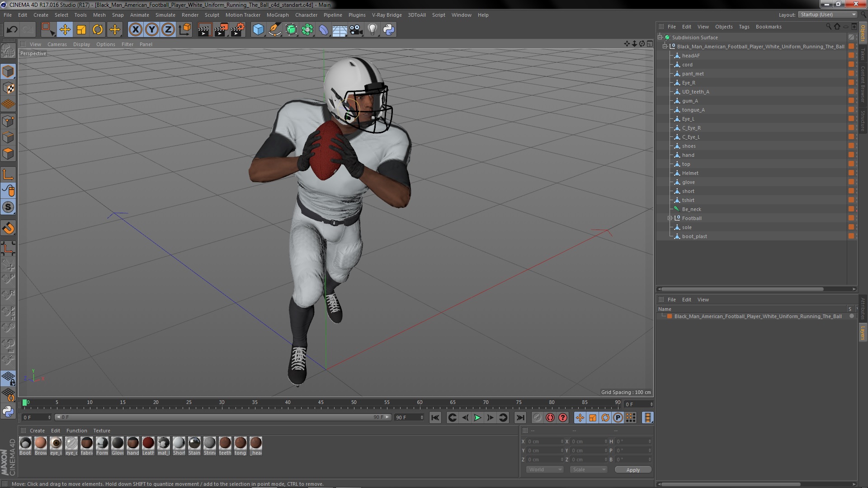
Task: Add an Array modeling object icon
Action: point(307,30)
